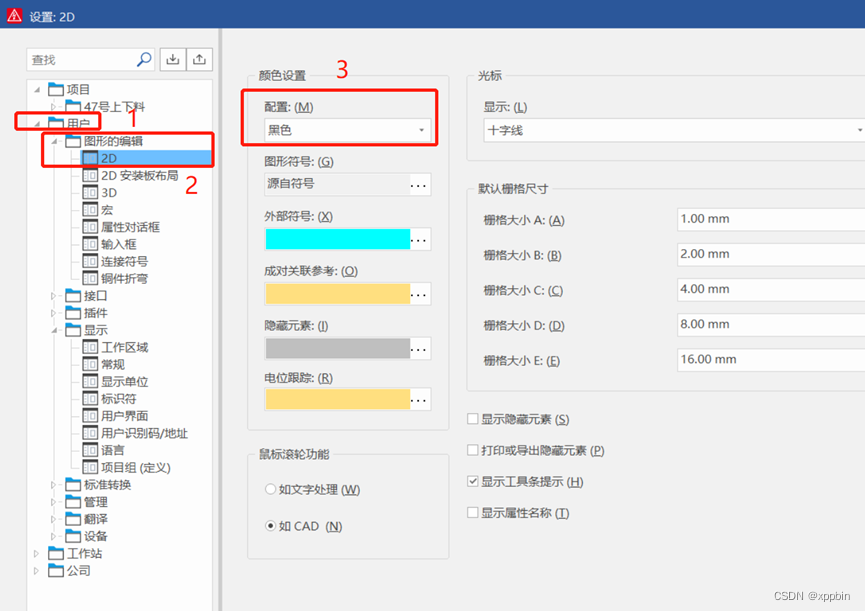This screenshot has width=865, height=611.
Task: Click ellipsis button beside 隐藏元素 color
Action: [420, 348]
